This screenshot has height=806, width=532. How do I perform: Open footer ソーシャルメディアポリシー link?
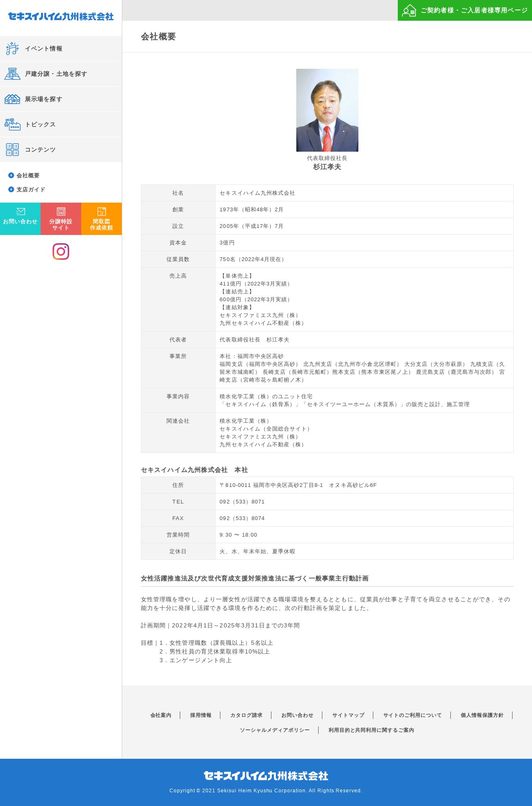click(275, 730)
